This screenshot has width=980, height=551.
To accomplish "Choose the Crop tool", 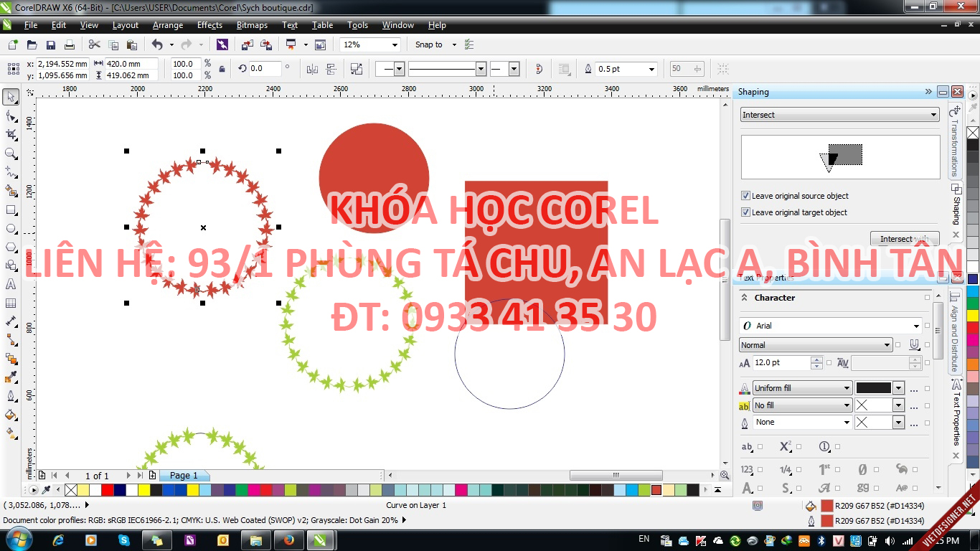I will tap(11, 135).
